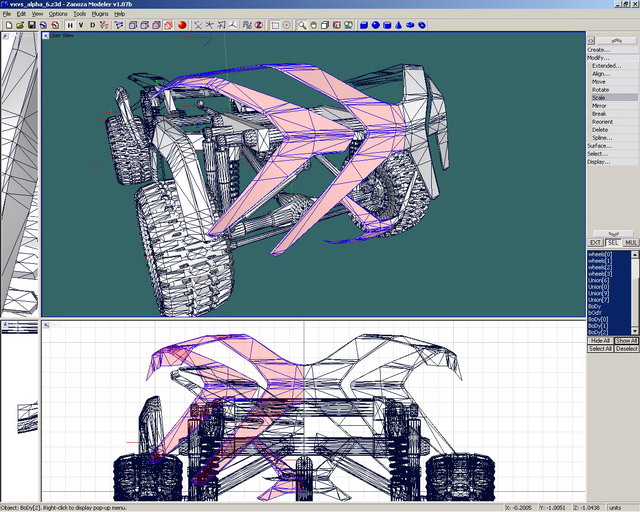Open the Plugins menu
This screenshot has width=640, height=512.
pyautogui.click(x=98, y=14)
